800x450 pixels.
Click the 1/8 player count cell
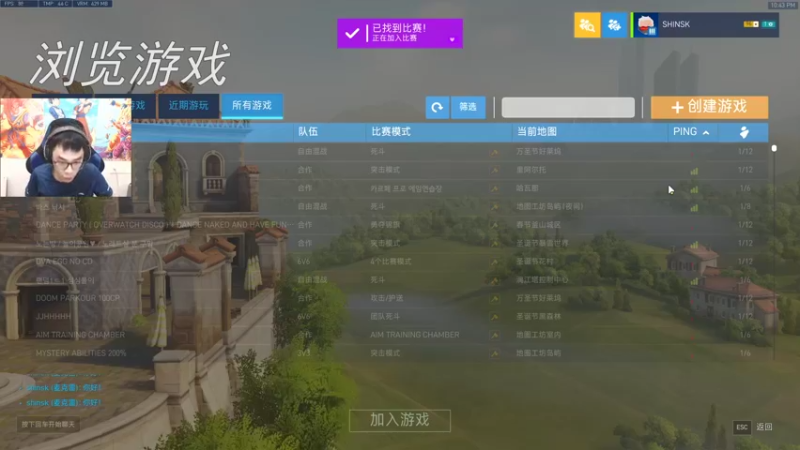click(x=745, y=207)
